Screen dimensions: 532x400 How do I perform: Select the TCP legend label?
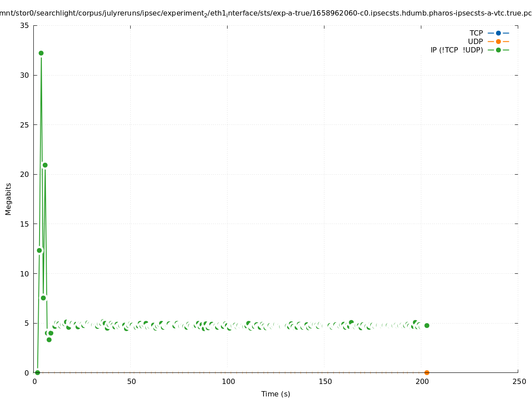[x=476, y=33]
